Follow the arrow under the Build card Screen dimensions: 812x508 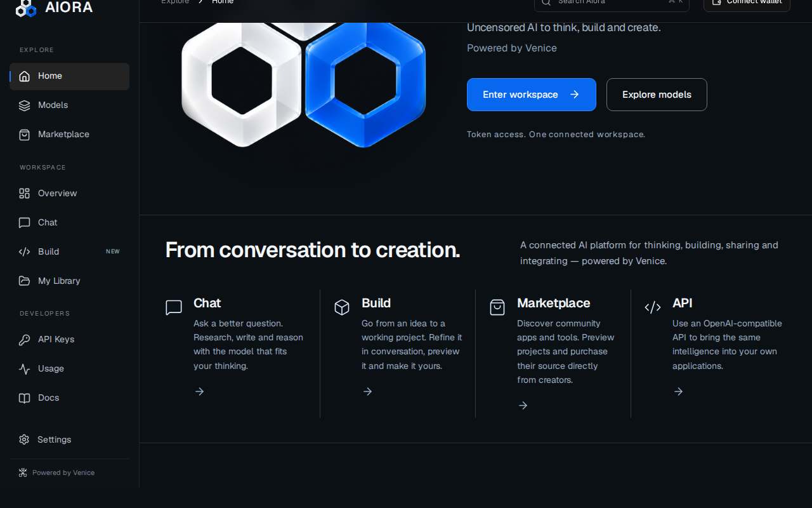(367, 391)
